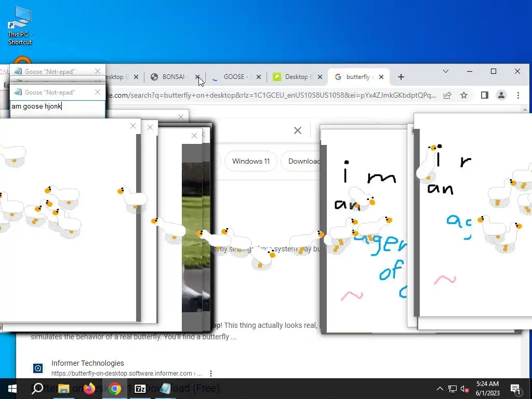Open This PC - Shortcut desktop icon
The image size is (532, 399).
[20, 26]
